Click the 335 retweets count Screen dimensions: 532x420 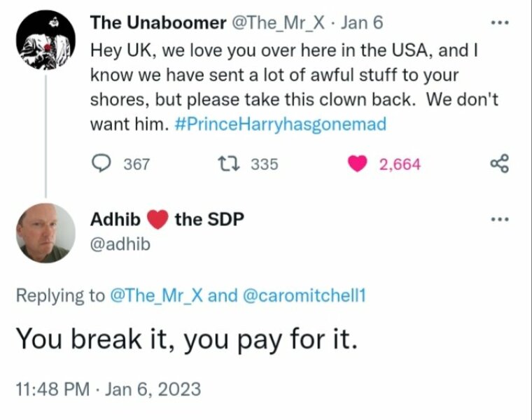tap(265, 164)
